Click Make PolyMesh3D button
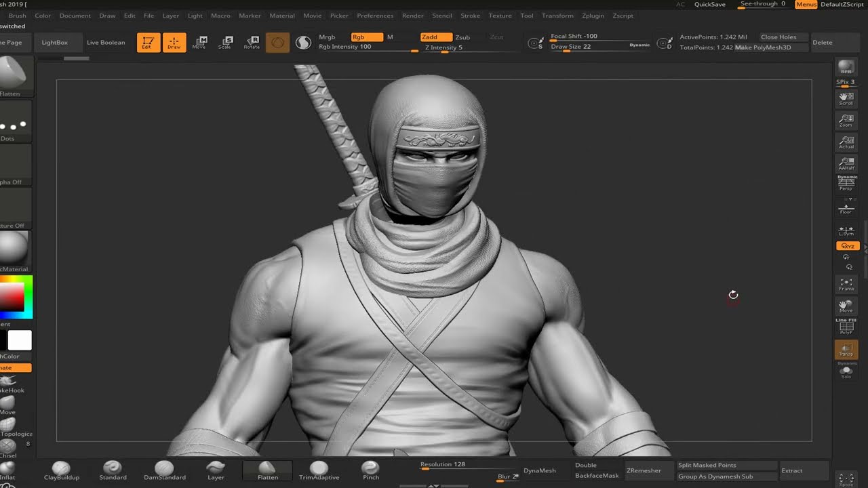The width and height of the screenshot is (868, 488). (772, 47)
